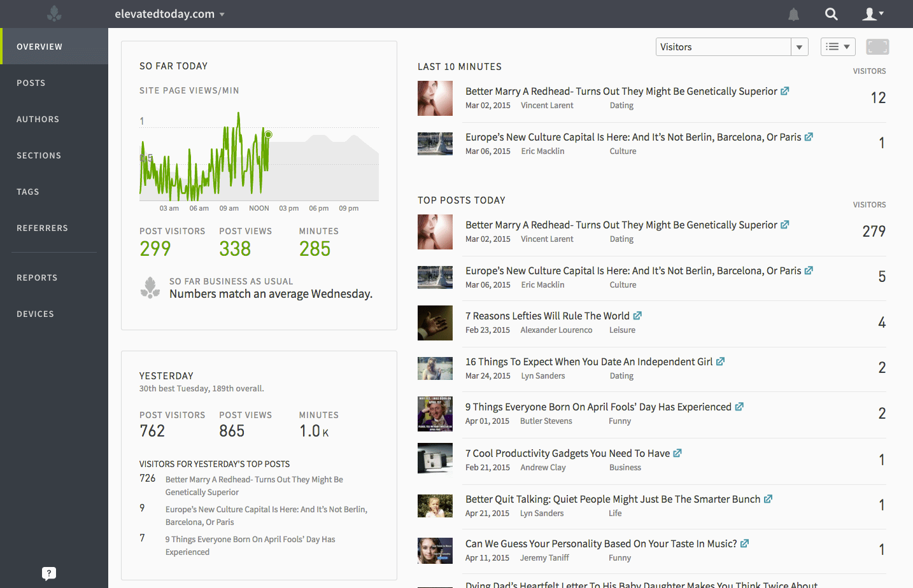Click the leaf logo in top bar
Image resolution: width=913 pixels, height=588 pixels.
55,13
